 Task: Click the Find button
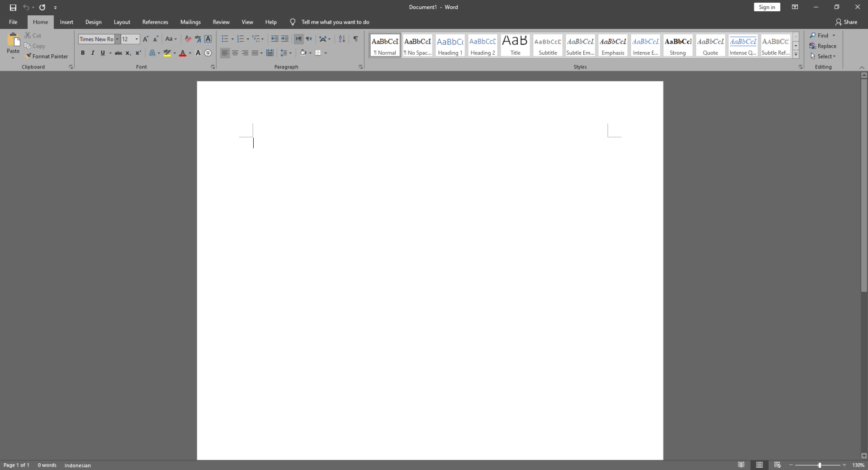pos(819,35)
